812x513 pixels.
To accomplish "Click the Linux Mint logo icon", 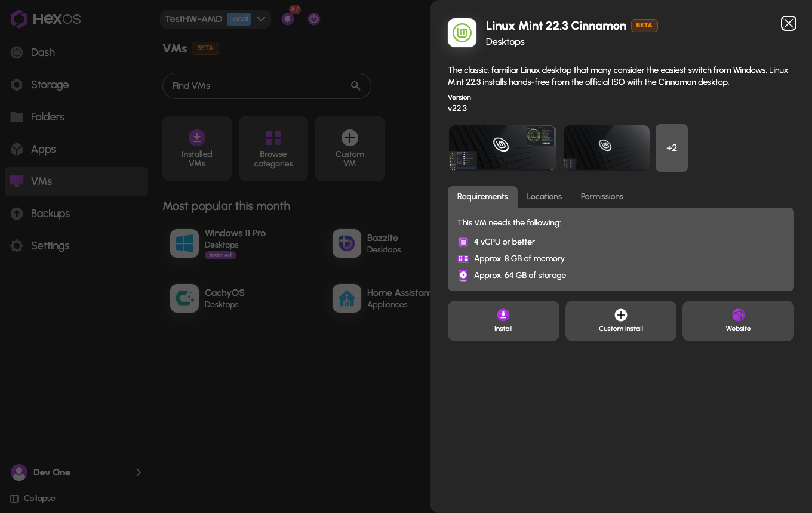I will (x=462, y=33).
